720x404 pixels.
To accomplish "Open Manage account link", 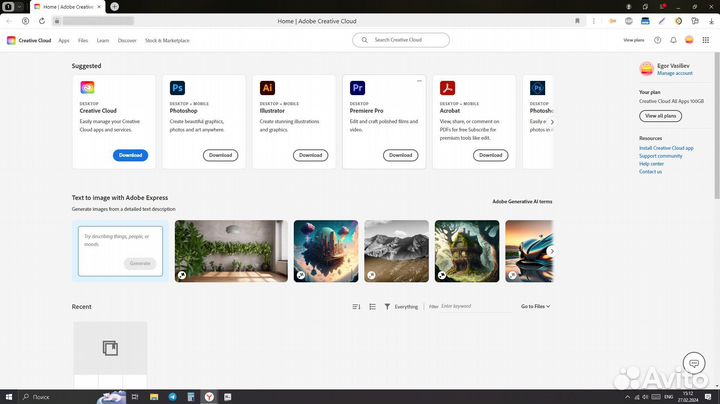I will (x=675, y=73).
